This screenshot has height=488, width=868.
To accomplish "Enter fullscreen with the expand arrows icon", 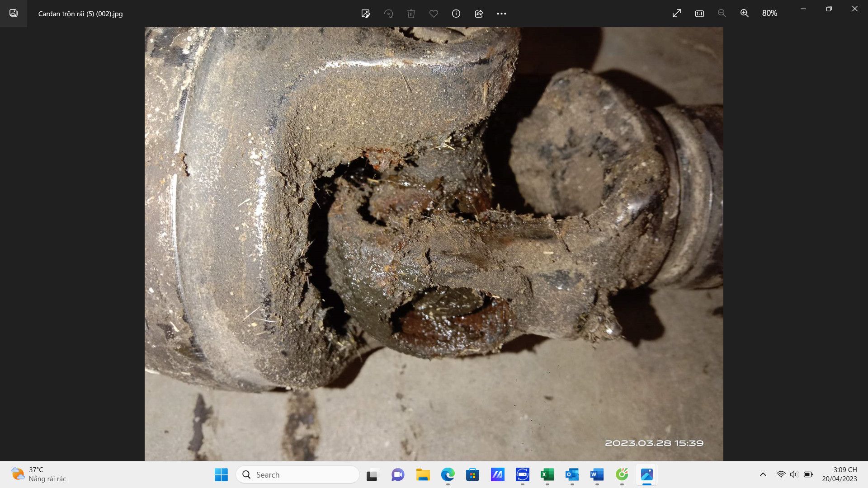I will coord(677,14).
